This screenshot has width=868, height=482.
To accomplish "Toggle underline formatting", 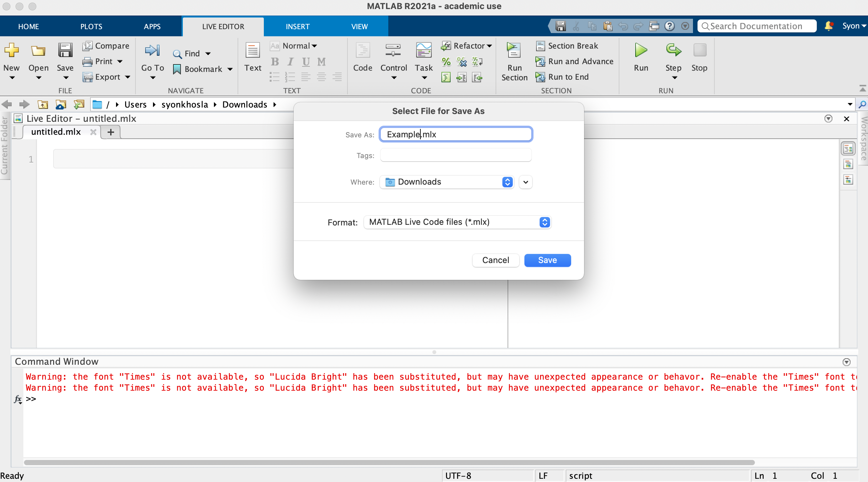I will (306, 62).
